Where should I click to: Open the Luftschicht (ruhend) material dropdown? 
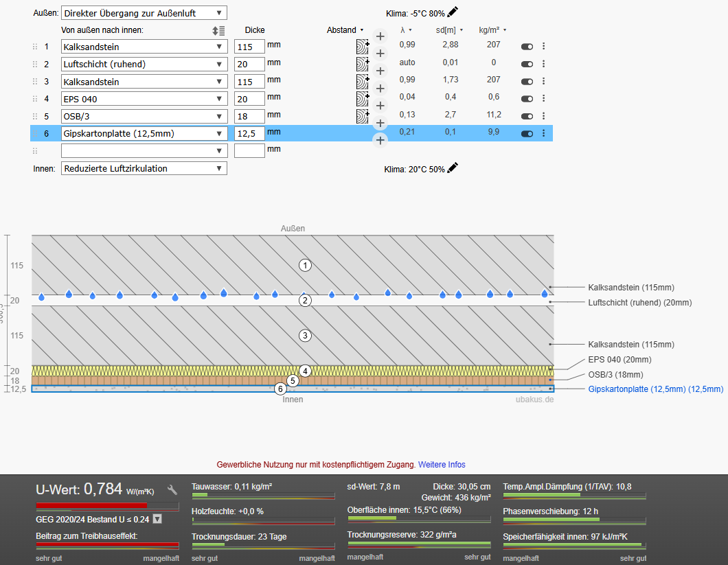click(144, 64)
